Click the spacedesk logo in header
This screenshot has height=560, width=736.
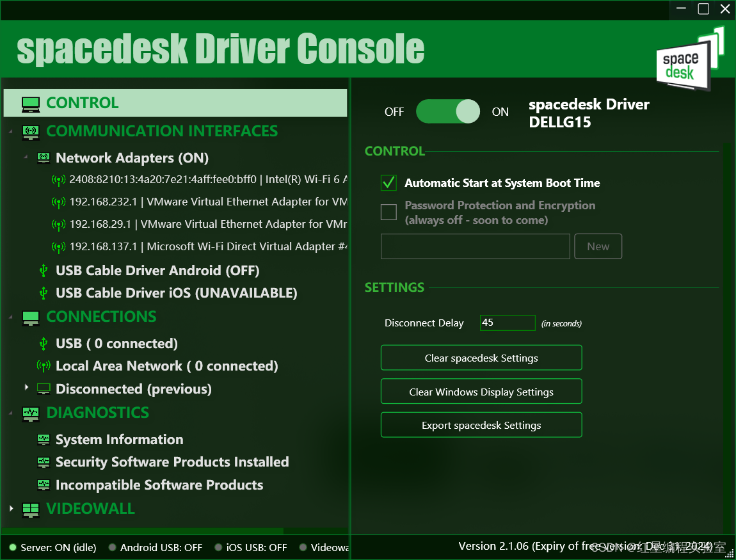pos(690,59)
